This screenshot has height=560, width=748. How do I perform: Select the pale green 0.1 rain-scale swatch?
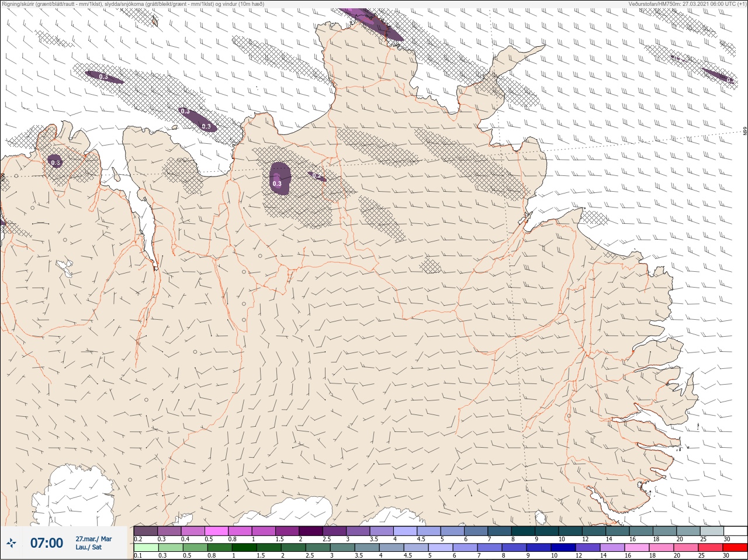146,548
